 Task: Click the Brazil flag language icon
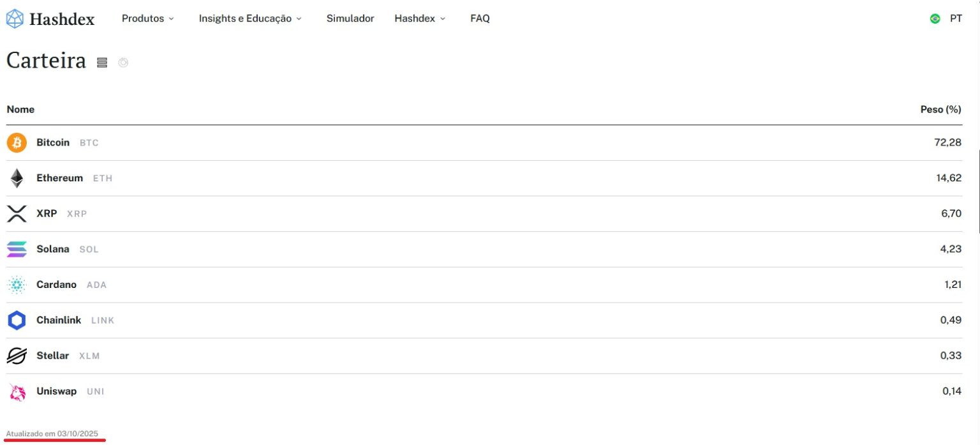click(935, 19)
